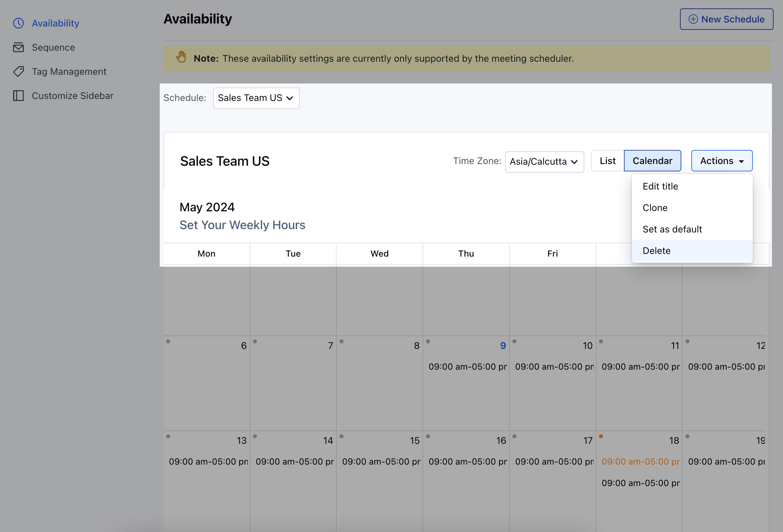The height and width of the screenshot is (532, 783).
Task: Click the Mon column header
Action: coord(206,254)
